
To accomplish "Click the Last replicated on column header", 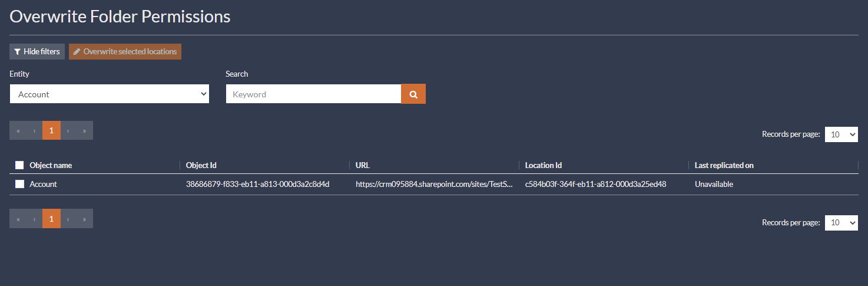I will (x=724, y=165).
